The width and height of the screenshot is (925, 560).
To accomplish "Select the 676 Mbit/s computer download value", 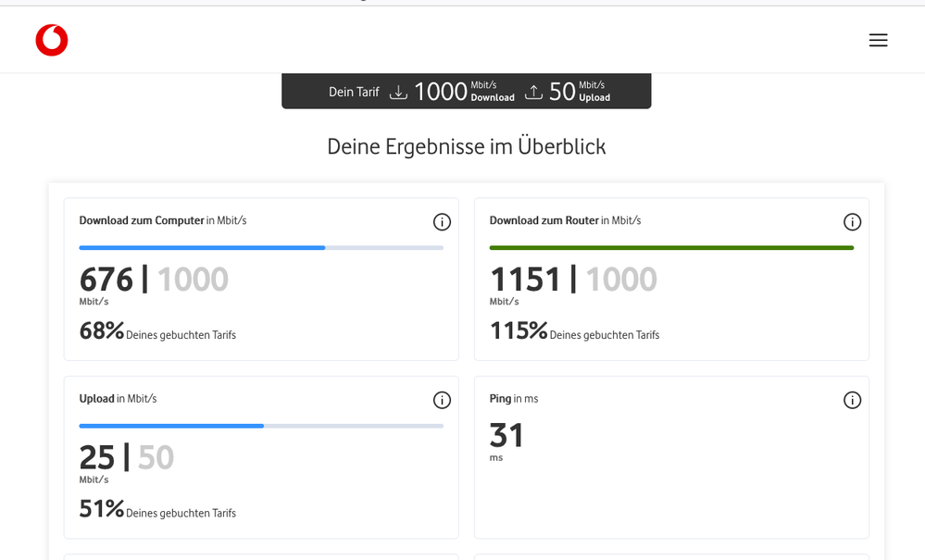I will 106,280.
